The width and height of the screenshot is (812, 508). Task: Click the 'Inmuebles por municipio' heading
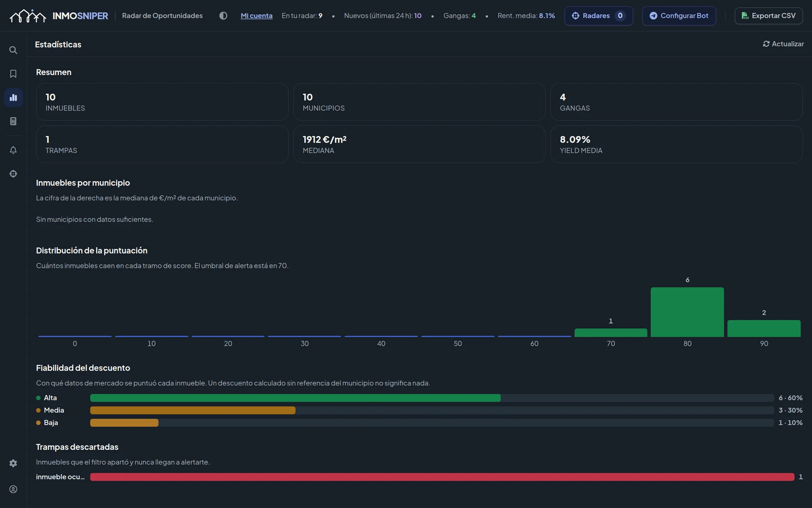coord(83,183)
